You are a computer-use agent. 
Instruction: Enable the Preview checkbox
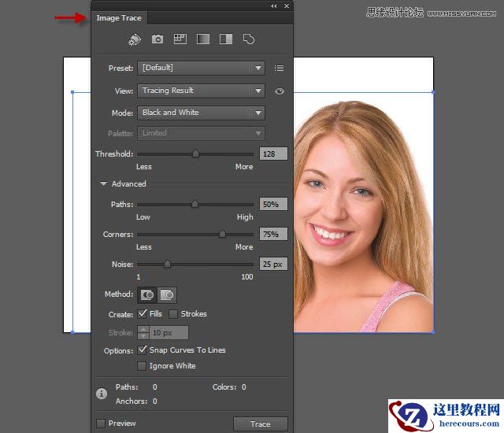tap(101, 424)
